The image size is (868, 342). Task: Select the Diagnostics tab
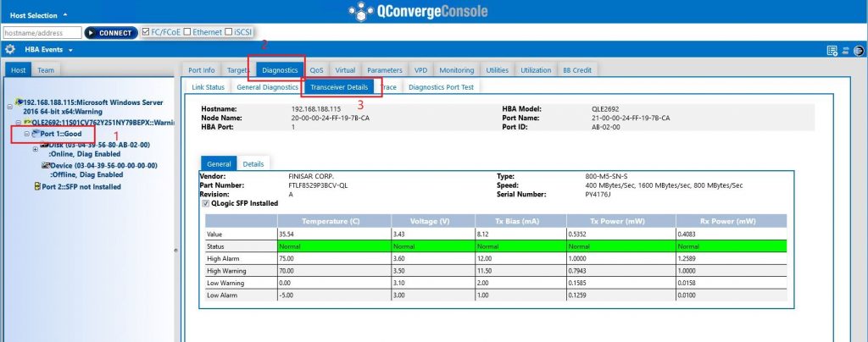tap(280, 70)
